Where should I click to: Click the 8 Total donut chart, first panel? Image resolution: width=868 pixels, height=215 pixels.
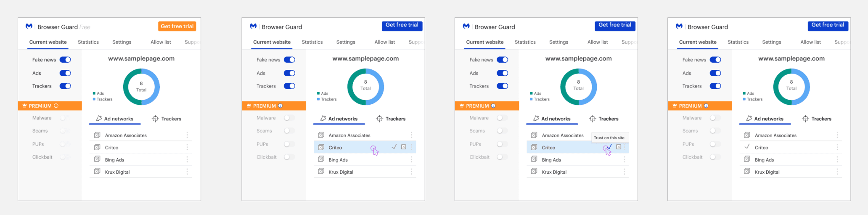pos(141,87)
